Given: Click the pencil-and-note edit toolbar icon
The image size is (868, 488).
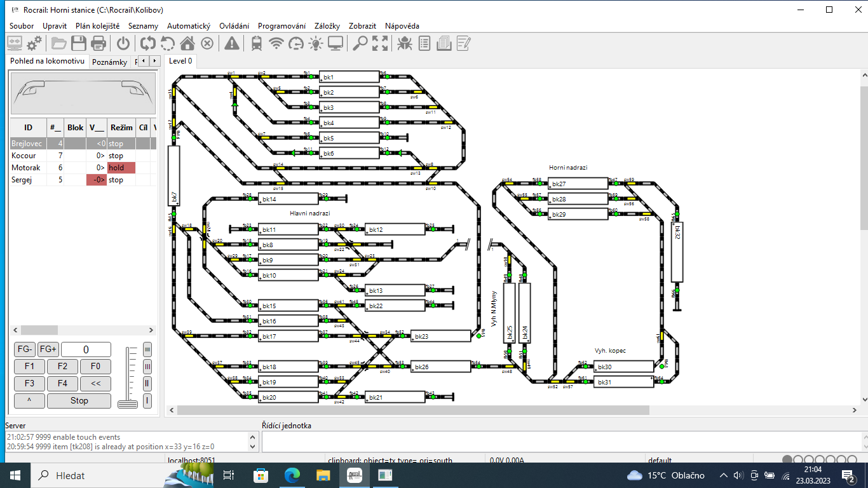Looking at the screenshot, I should point(464,43).
